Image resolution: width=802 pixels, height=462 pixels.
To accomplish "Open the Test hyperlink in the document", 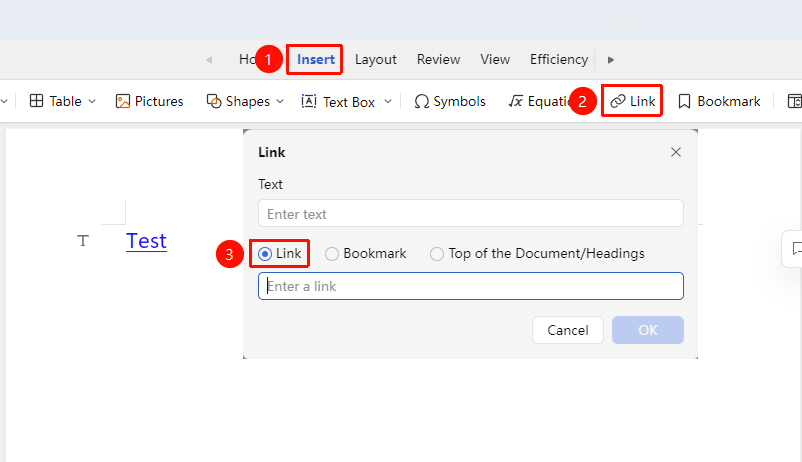I will 146,241.
